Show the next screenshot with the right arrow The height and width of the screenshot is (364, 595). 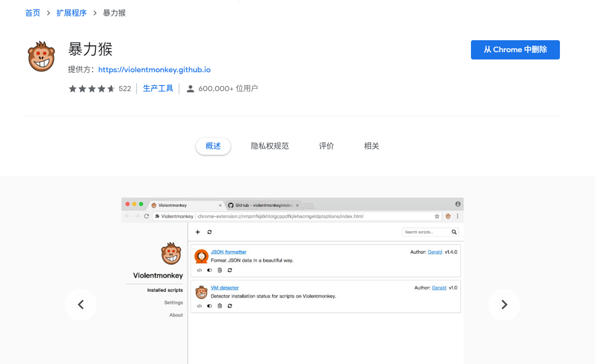pos(504,305)
